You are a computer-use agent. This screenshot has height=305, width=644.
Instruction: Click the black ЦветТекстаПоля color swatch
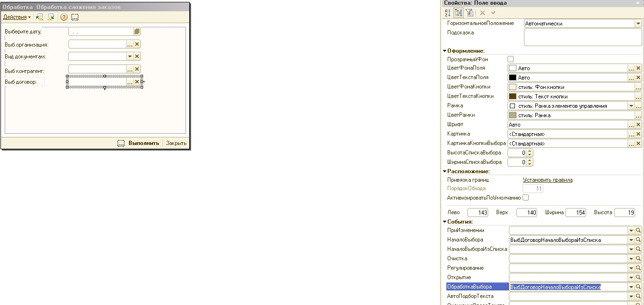coord(513,78)
